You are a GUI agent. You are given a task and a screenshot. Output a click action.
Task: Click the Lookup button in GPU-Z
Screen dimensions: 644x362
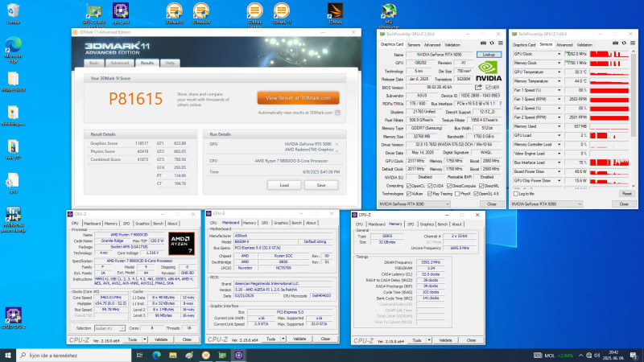coord(489,55)
